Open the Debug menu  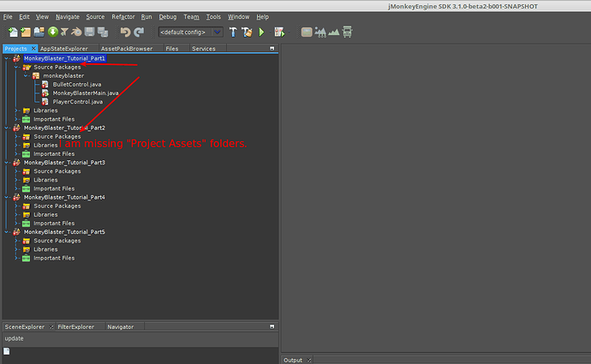[x=168, y=17]
